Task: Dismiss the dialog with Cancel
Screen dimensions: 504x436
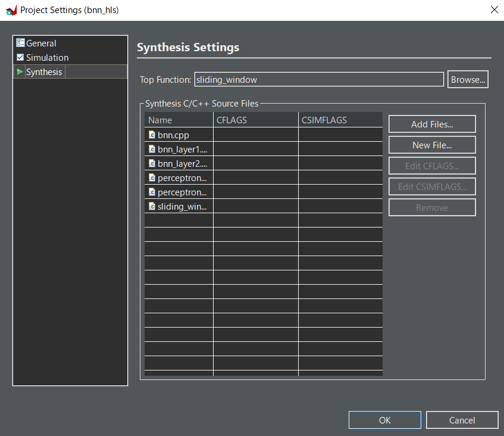Action: pyautogui.click(x=462, y=420)
